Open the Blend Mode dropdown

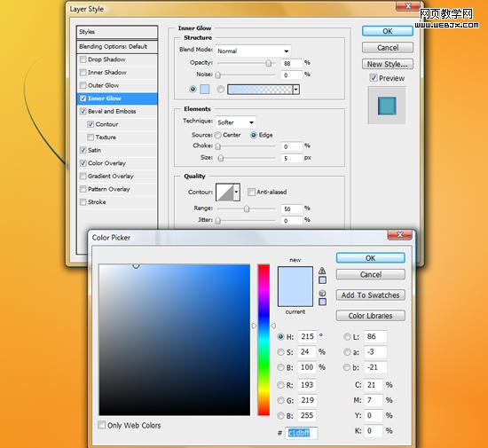click(253, 51)
